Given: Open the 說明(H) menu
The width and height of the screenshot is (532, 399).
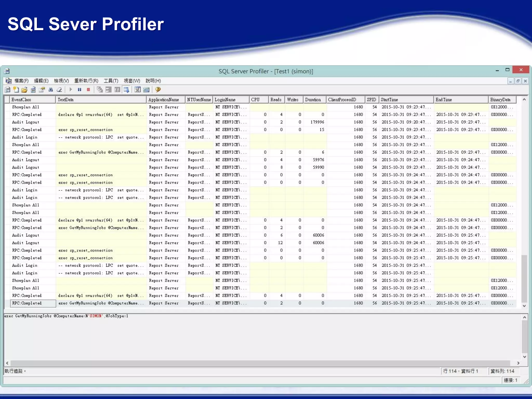Looking at the screenshot, I should 153,81.
